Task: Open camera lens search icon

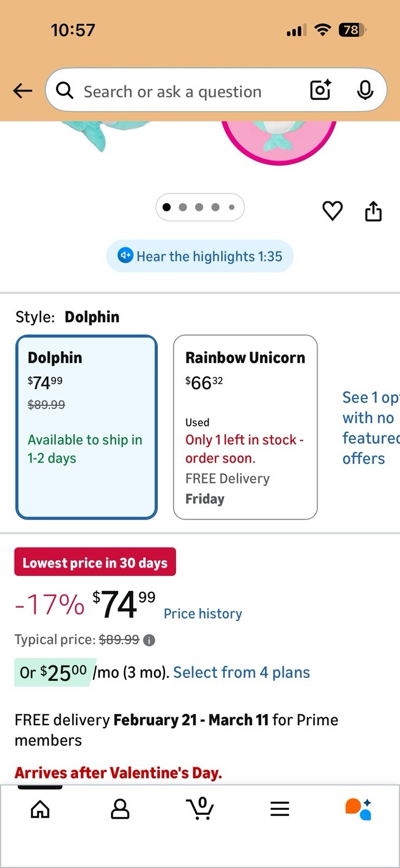Action: click(320, 90)
